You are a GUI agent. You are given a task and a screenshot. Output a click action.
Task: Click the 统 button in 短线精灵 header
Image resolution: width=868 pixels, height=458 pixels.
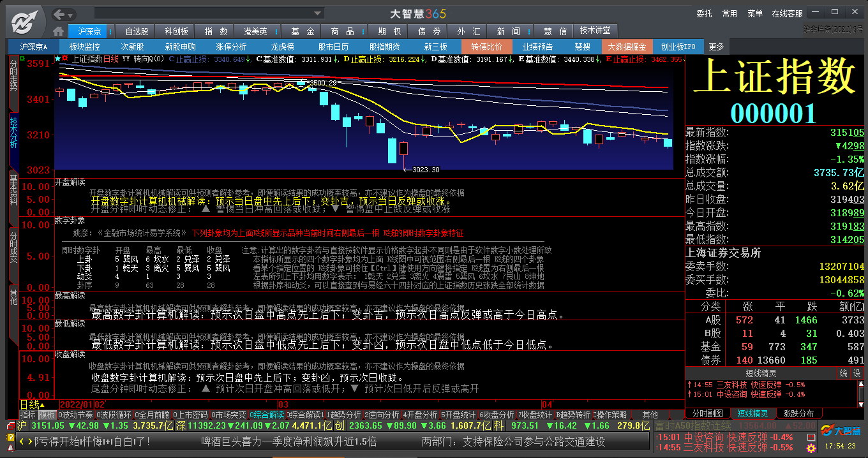pyautogui.click(x=844, y=373)
